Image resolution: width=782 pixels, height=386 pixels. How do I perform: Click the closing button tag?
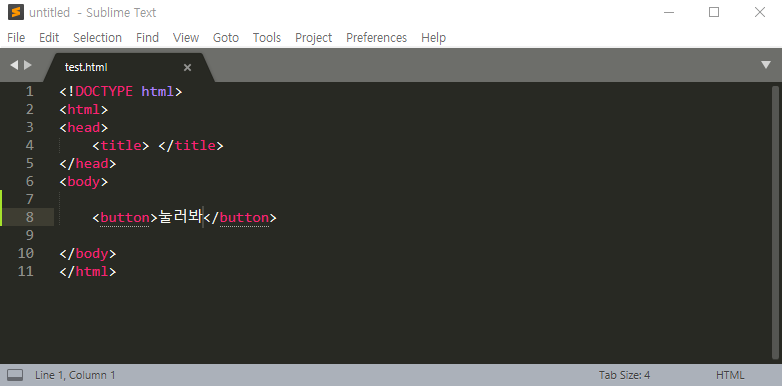[240, 218]
